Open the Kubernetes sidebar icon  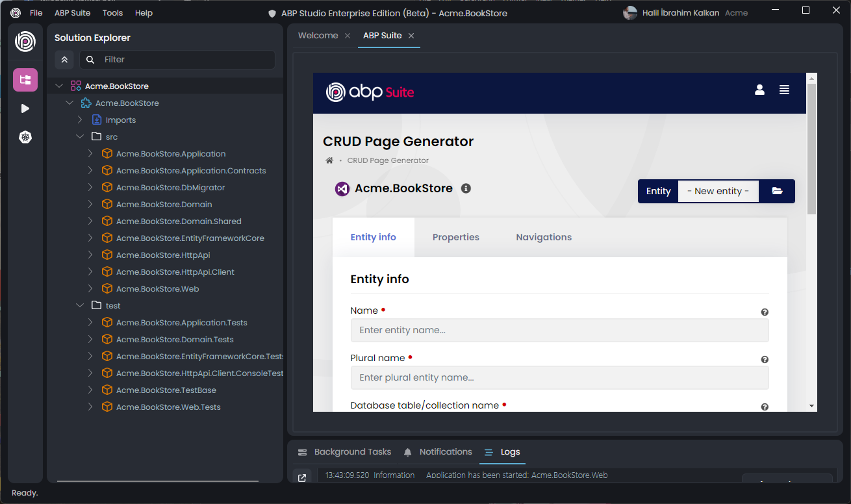click(25, 137)
